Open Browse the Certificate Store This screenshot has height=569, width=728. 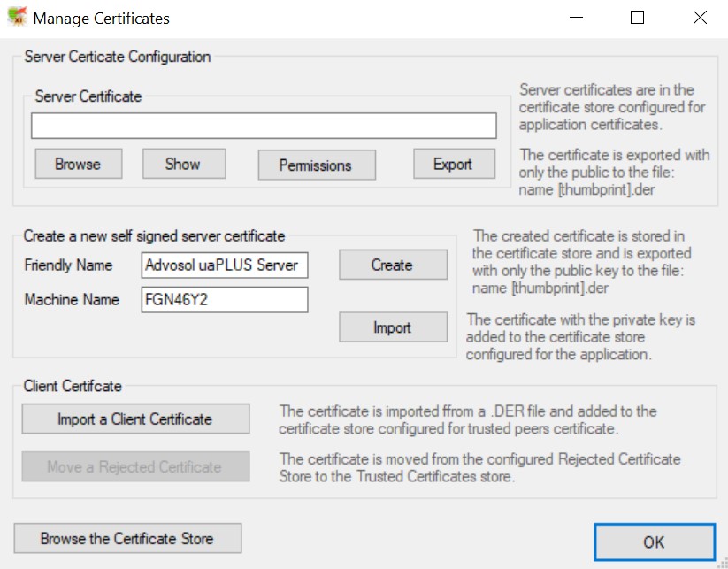tap(127, 538)
